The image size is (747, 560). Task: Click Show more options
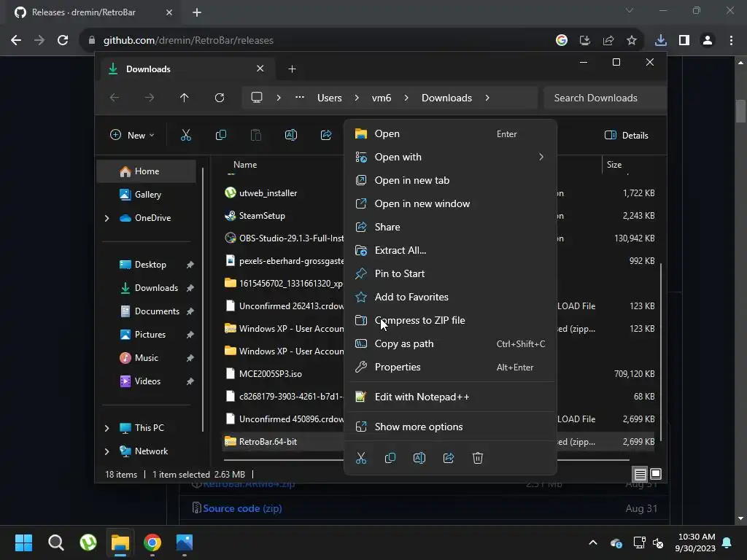(x=450, y=427)
